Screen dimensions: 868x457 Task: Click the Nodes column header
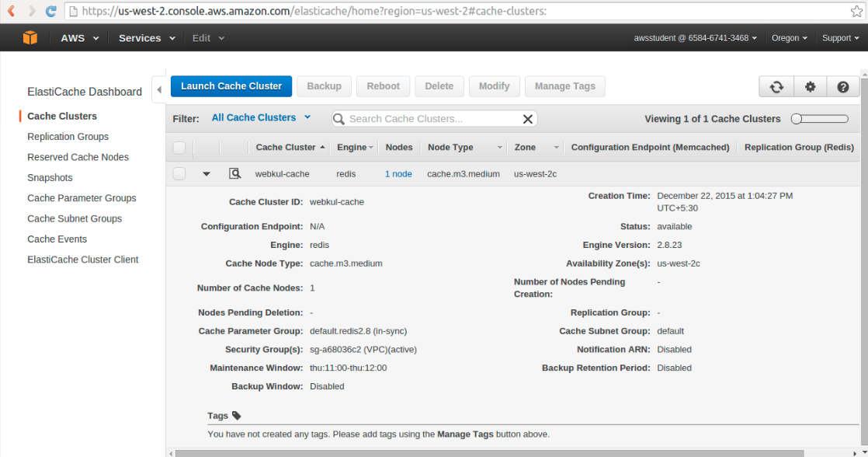[398, 148]
